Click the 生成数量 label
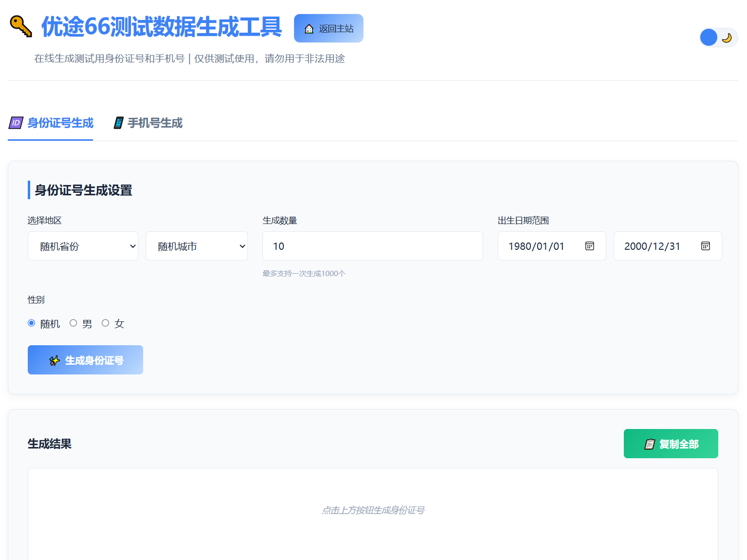This screenshot has height=560, width=747. pos(280,221)
